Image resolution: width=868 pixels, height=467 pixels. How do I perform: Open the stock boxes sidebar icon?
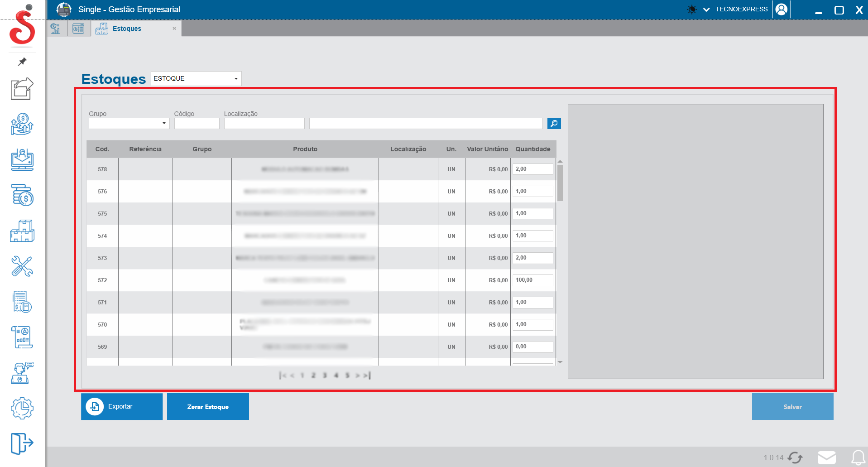coord(22,231)
